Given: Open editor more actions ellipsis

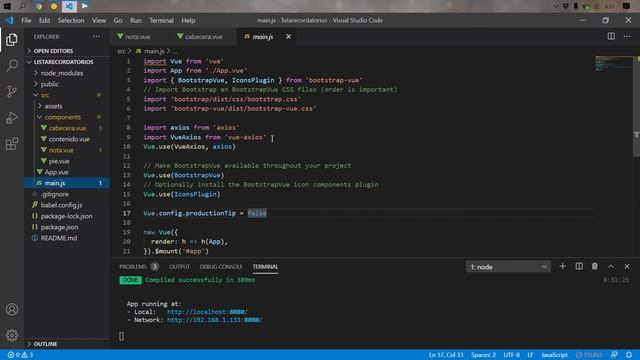Looking at the screenshot, I should click(x=627, y=36).
